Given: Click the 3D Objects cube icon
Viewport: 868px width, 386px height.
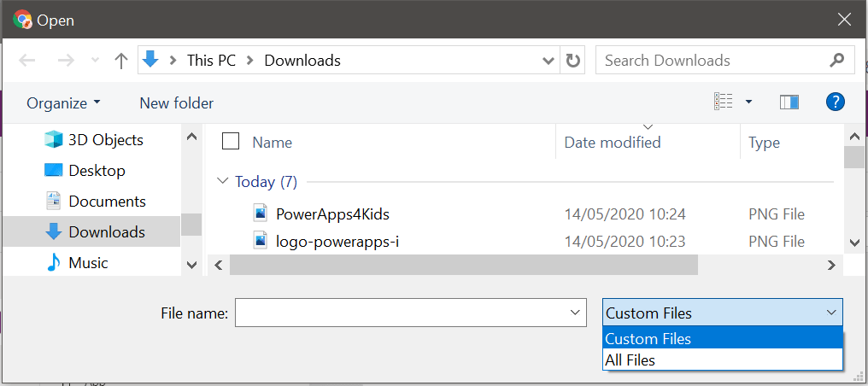Looking at the screenshot, I should pyautogui.click(x=53, y=140).
